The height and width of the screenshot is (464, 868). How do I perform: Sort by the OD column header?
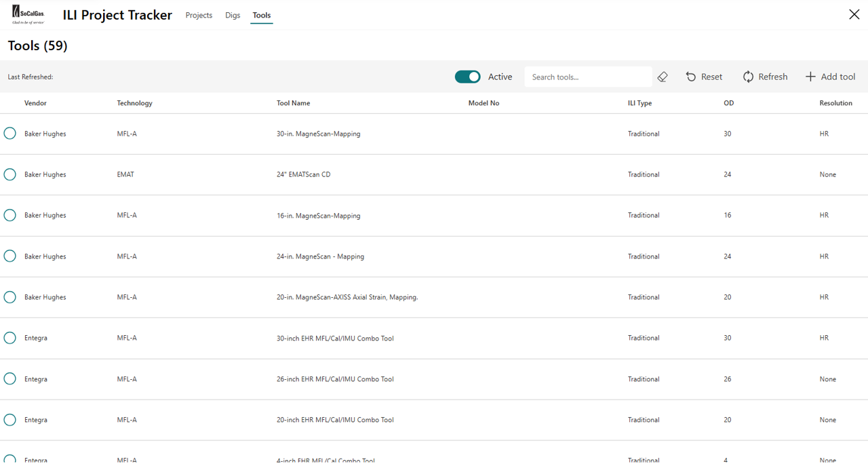728,103
